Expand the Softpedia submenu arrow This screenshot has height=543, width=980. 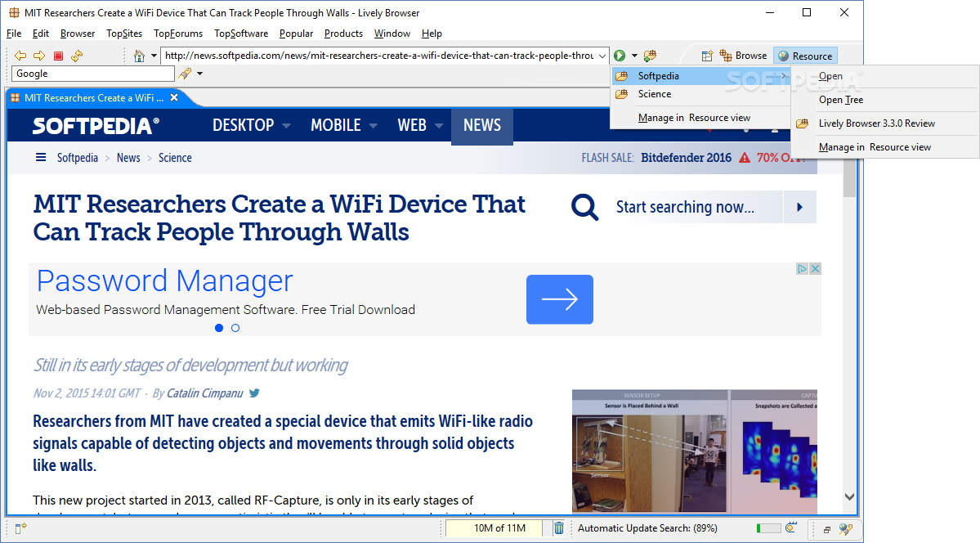[784, 76]
